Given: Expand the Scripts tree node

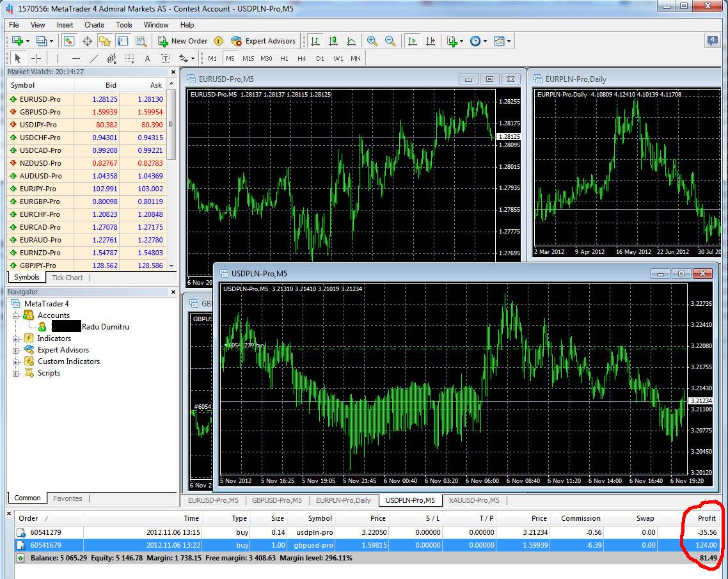Looking at the screenshot, I should pos(15,373).
